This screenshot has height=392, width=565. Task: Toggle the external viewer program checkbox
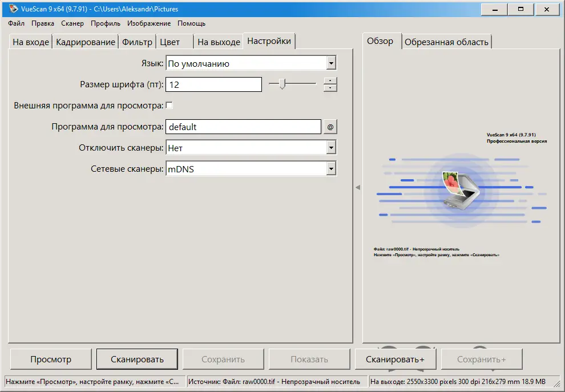169,105
